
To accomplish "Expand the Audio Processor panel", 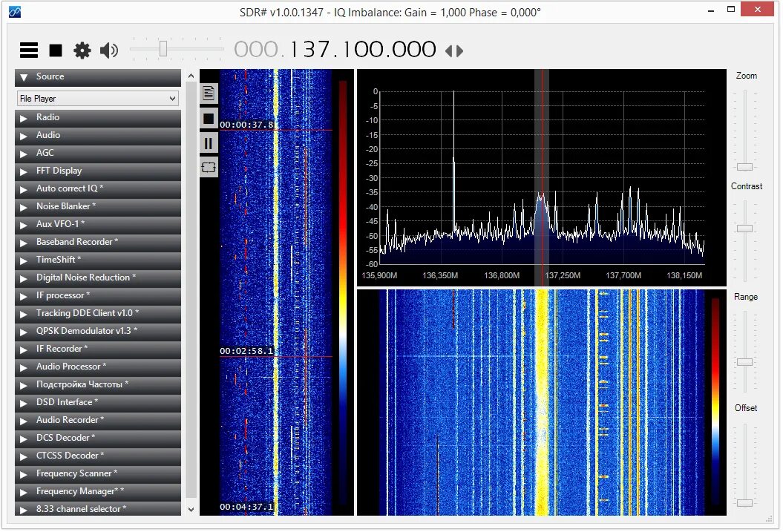I will [98, 367].
